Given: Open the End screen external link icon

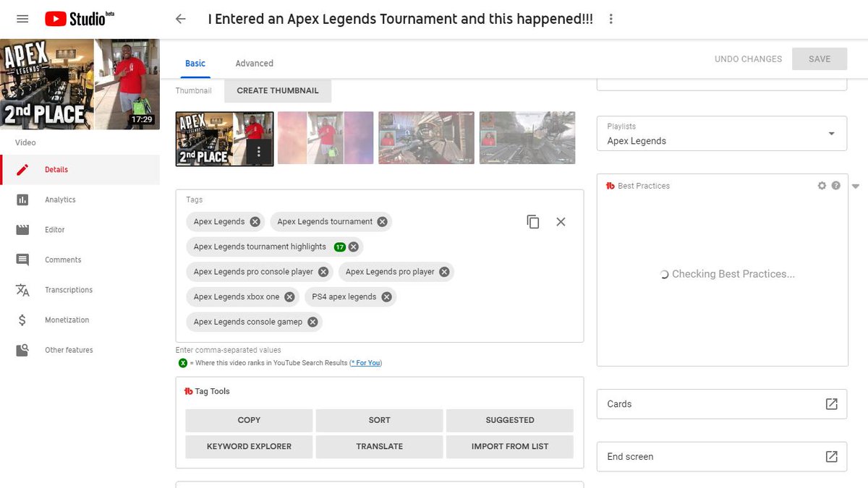Looking at the screenshot, I should (x=832, y=457).
